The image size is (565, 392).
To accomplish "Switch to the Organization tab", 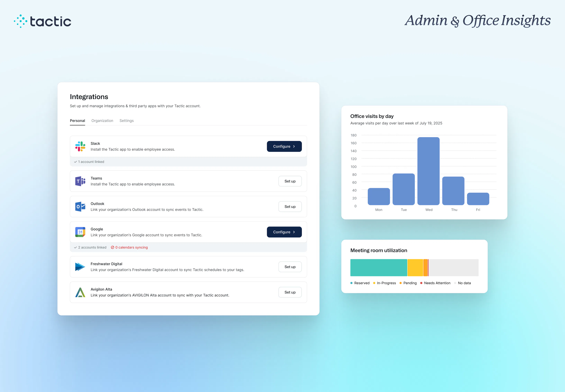I will pyautogui.click(x=102, y=121).
